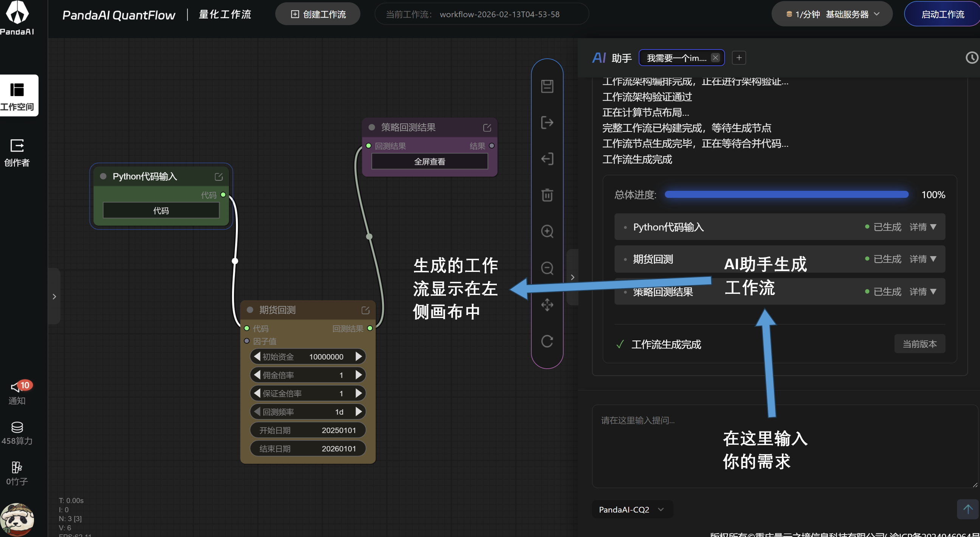The width and height of the screenshot is (980, 537).
Task: Click 回测结果 output port on 期货回测 node
Action: 370,328
